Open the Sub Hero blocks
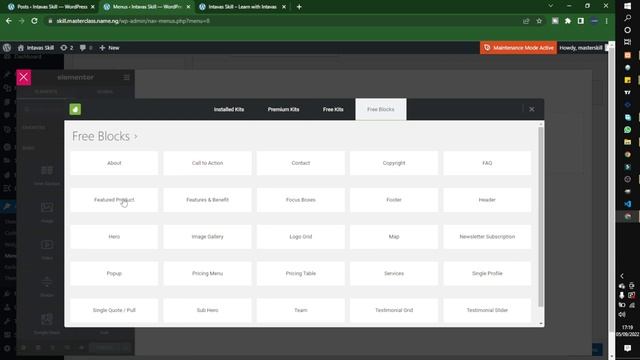This screenshot has height=360, width=640. [x=207, y=310]
